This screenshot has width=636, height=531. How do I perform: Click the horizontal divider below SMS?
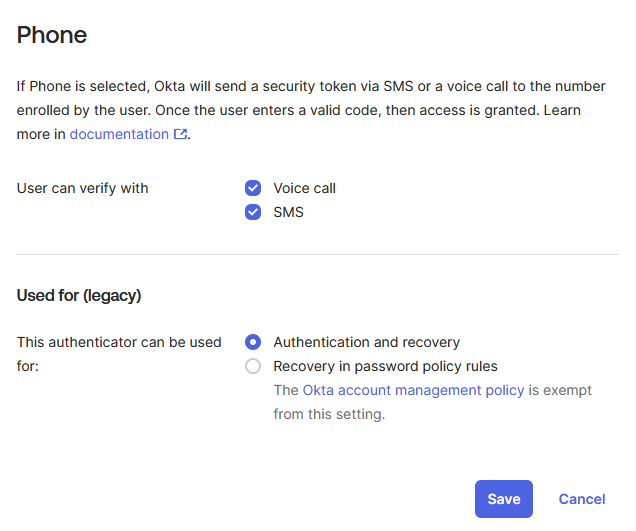tap(318, 254)
